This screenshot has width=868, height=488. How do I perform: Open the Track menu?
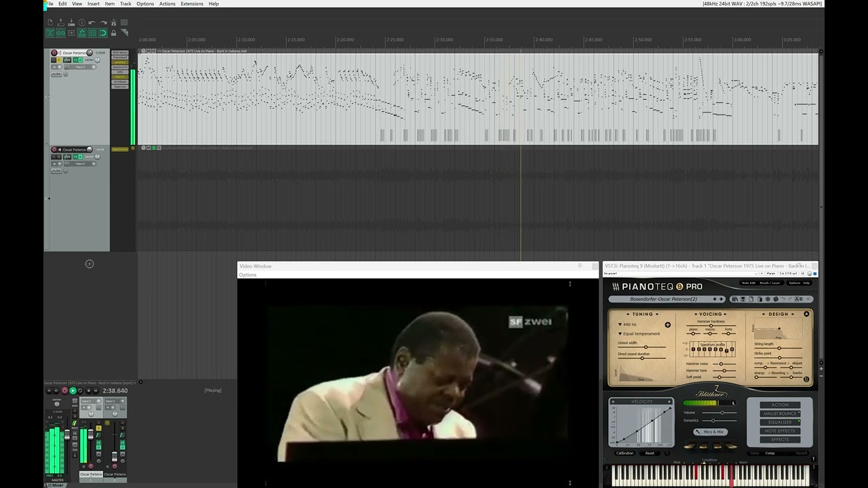(125, 4)
